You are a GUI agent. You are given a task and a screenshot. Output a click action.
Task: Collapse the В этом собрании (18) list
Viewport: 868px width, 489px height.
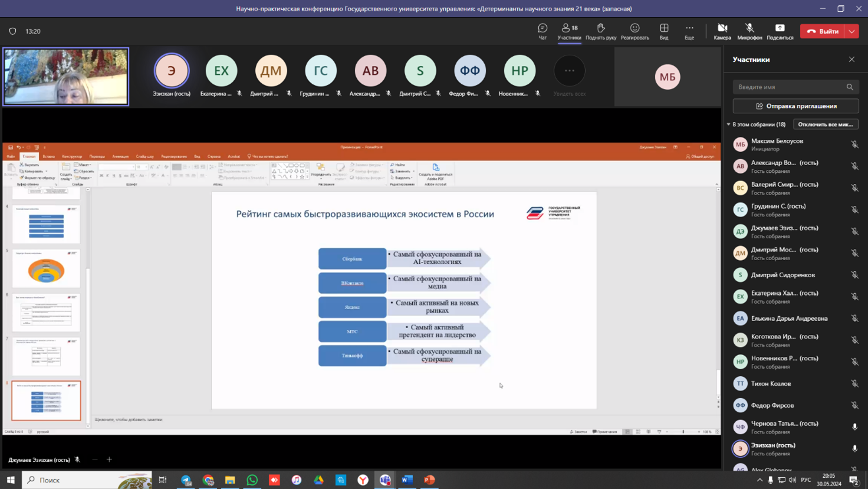click(x=729, y=124)
